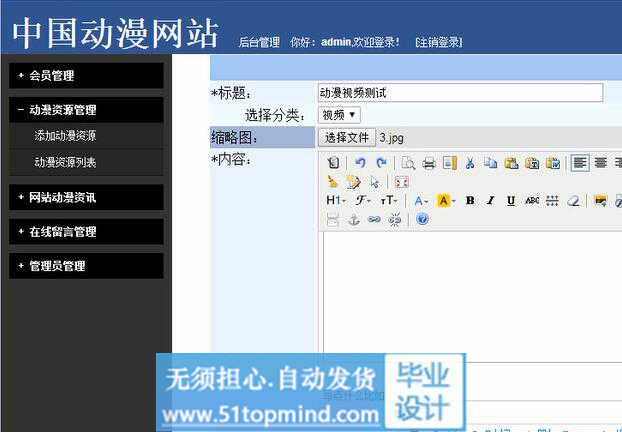
Task: Click the 中国动漫网站 site title
Action: click(115, 34)
